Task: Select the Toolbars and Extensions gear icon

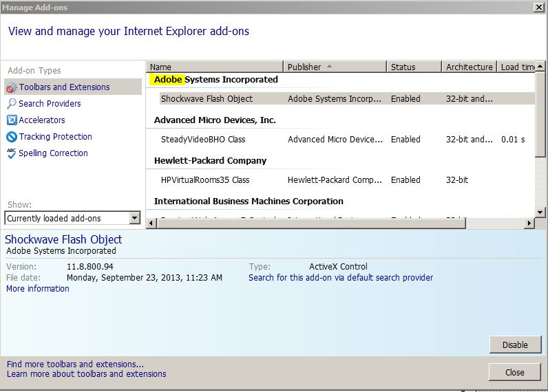Action: click(11, 87)
